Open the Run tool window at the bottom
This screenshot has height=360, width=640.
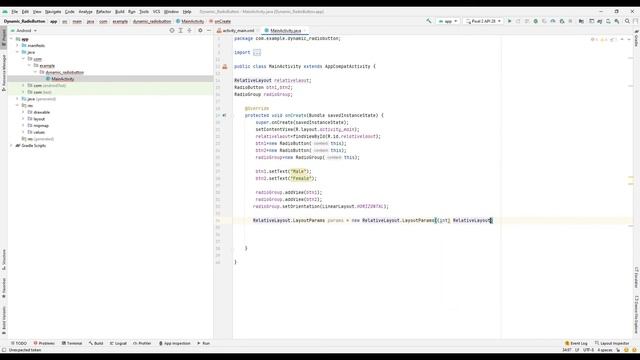203,343
